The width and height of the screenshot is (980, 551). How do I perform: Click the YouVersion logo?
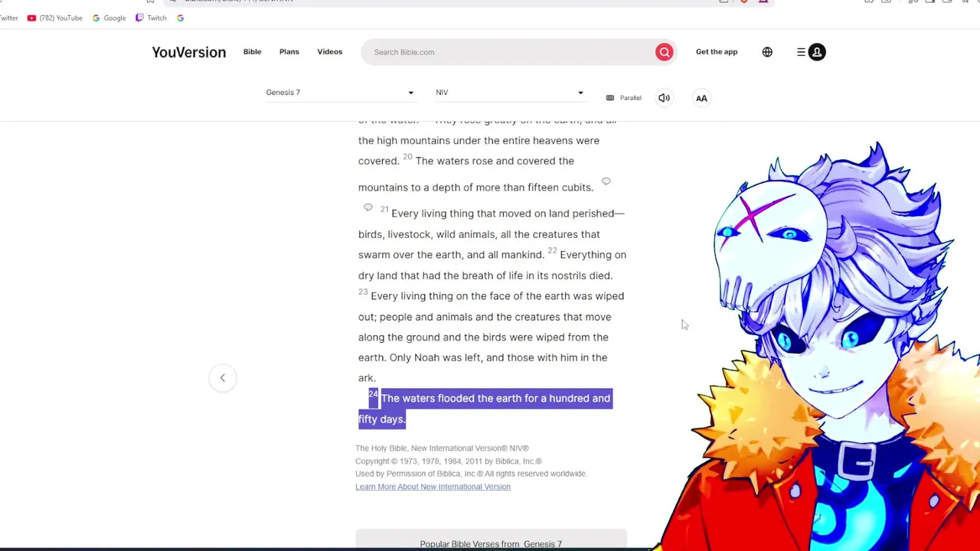point(188,52)
